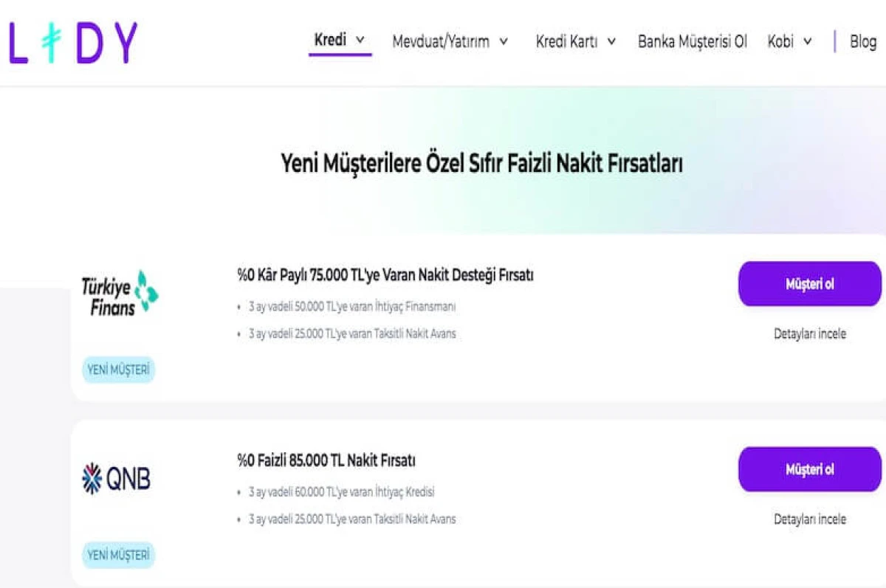886x588 pixels.
Task: Open the %0 Faizli 85.000 TL offer title
Action: [326, 461]
